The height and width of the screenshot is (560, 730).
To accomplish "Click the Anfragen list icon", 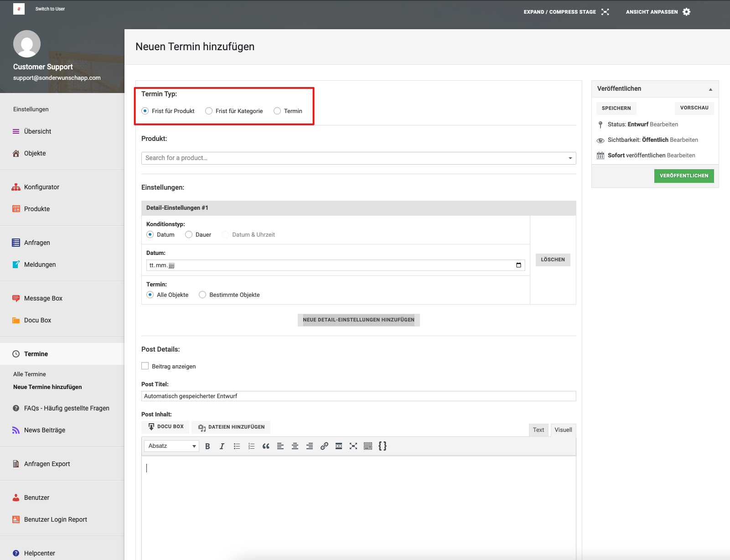I will click(16, 243).
